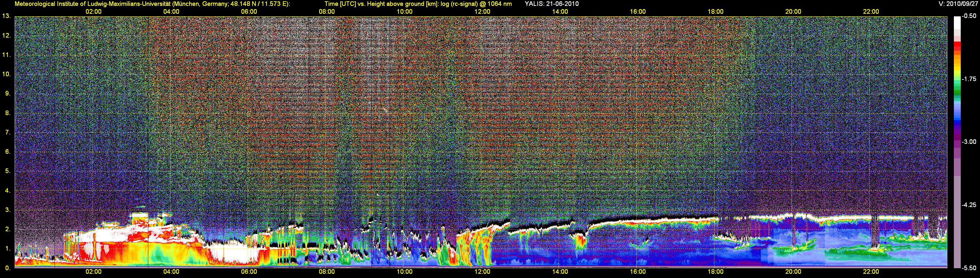The image size is (980, 278).
Task: Click the 08:00 label on the top time axis
Action: 327,12
